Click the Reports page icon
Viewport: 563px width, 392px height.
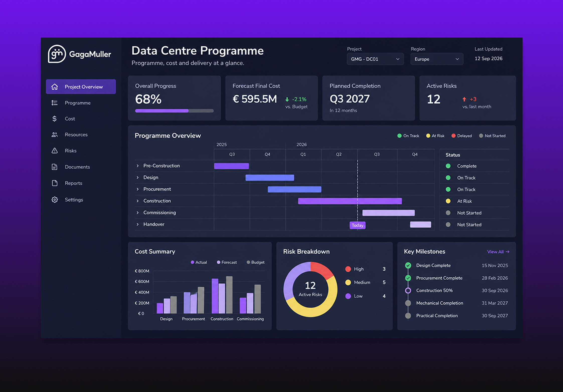(54, 183)
